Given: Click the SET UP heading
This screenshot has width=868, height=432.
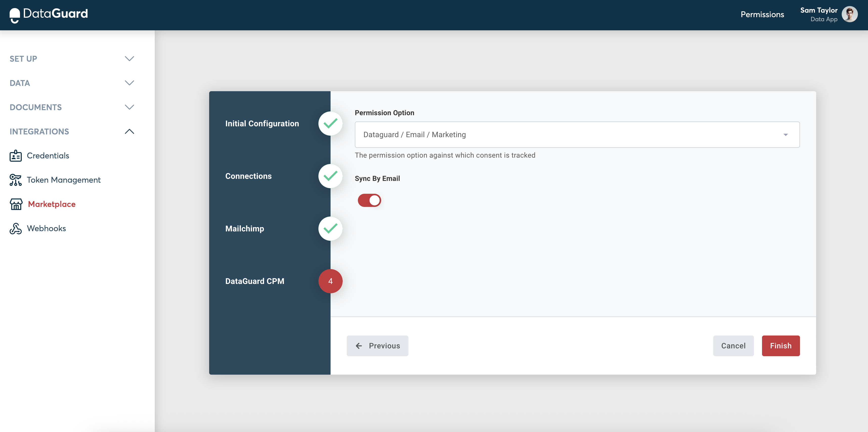Looking at the screenshot, I should [x=23, y=59].
